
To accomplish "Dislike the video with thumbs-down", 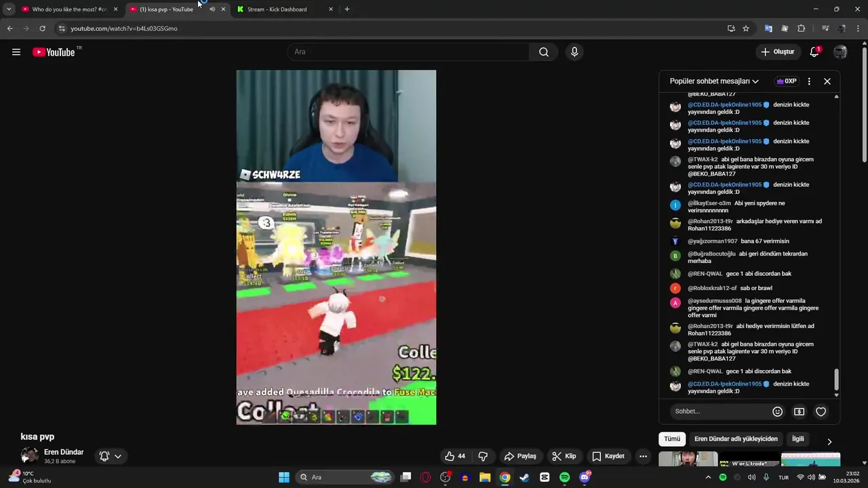I will [x=483, y=456].
